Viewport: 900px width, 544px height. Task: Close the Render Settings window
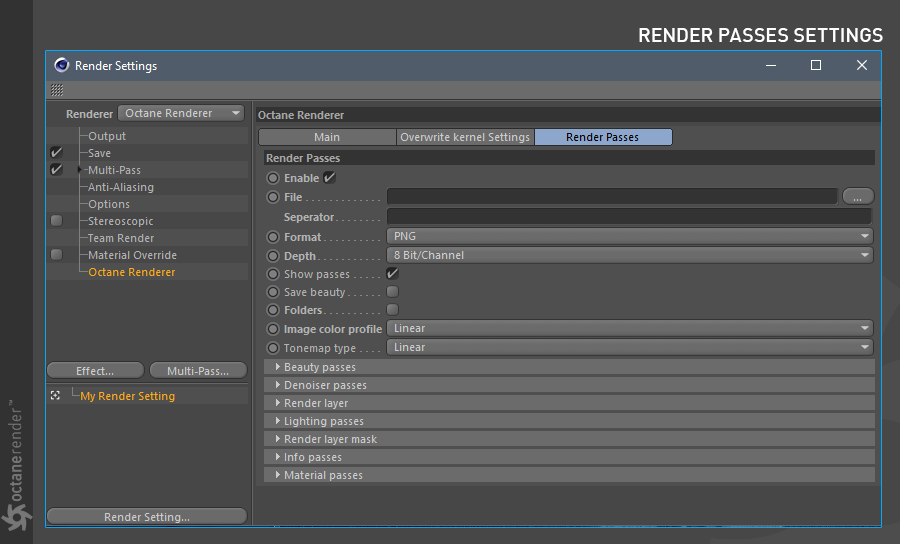862,65
